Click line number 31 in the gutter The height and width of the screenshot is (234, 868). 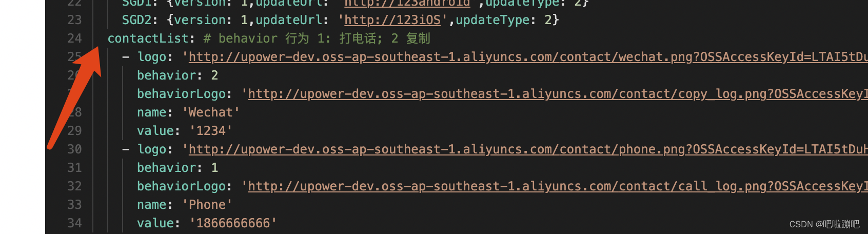click(x=74, y=168)
